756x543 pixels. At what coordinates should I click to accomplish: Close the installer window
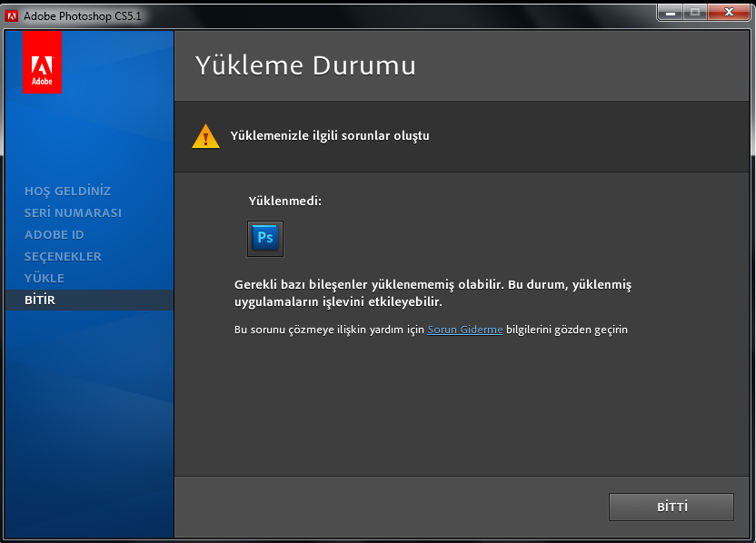[729, 13]
